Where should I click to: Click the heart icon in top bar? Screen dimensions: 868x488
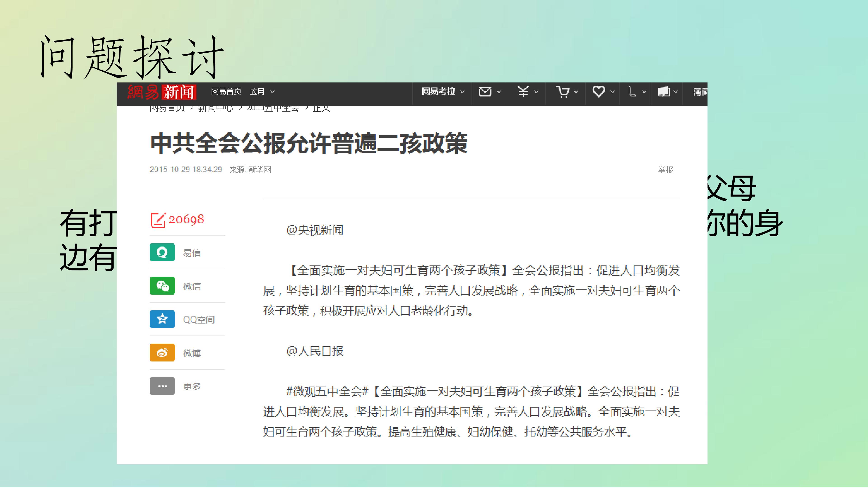pos(599,91)
